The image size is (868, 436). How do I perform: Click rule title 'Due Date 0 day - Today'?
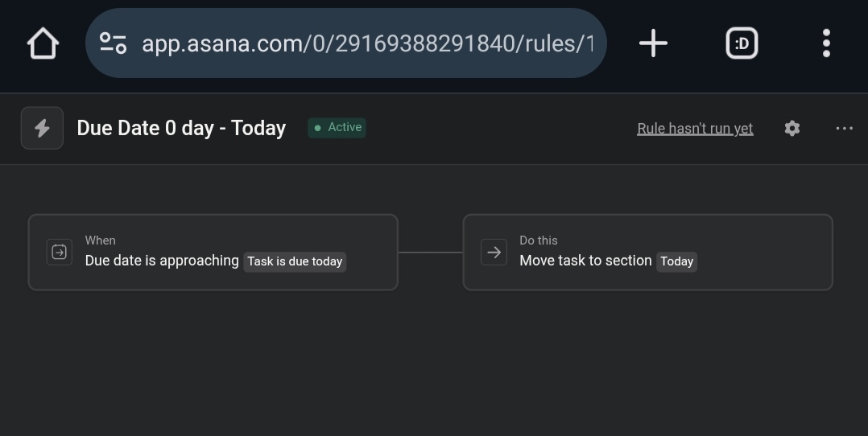(181, 128)
